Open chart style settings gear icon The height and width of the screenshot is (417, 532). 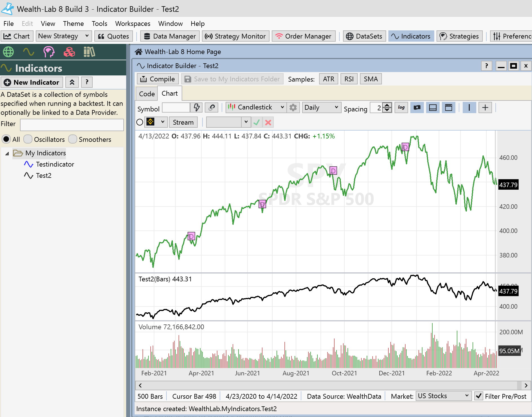tap(293, 107)
